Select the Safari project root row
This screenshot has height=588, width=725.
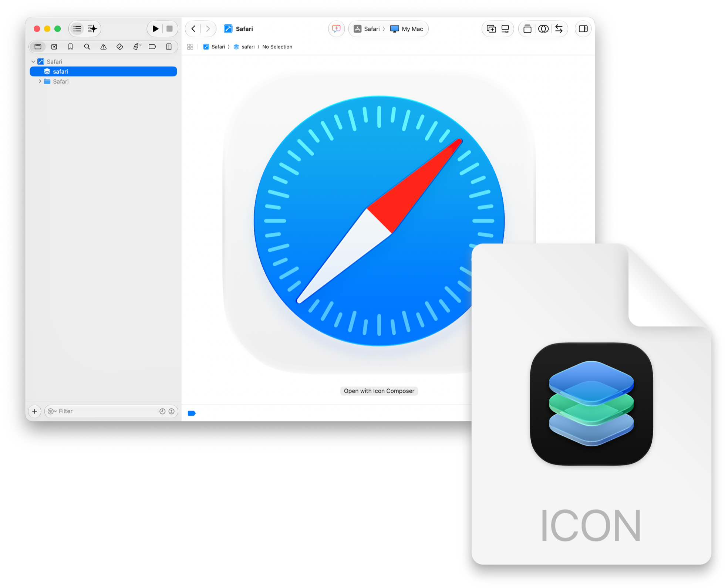(103, 61)
